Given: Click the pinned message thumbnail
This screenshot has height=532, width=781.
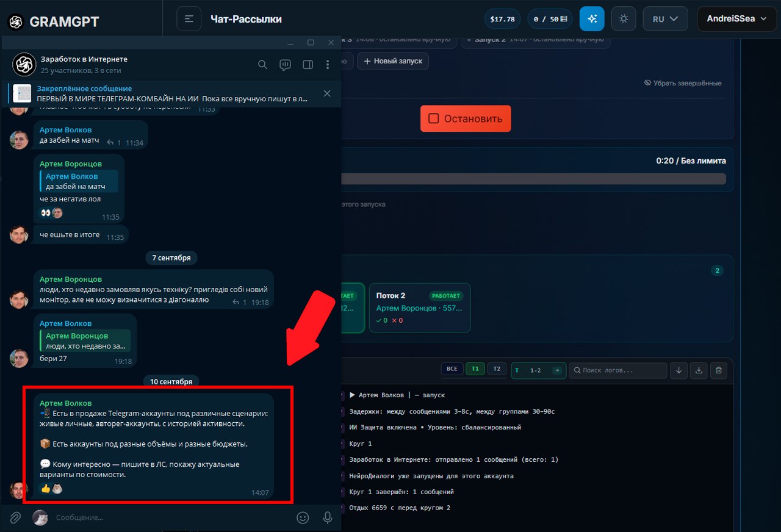Looking at the screenshot, I should tap(22, 93).
